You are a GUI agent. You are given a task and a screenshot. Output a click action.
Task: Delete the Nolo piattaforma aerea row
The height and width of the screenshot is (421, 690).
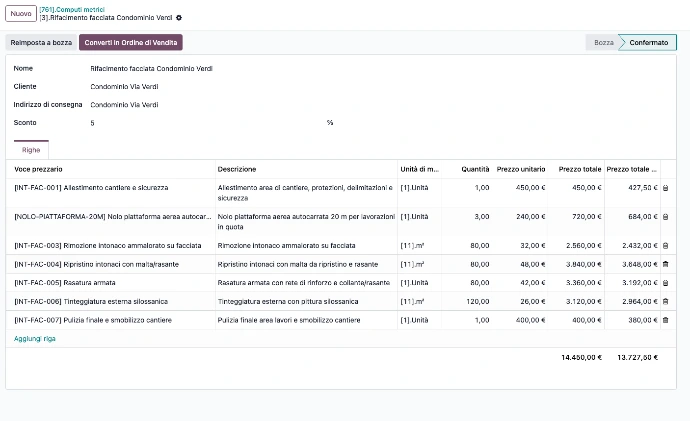click(x=665, y=217)
